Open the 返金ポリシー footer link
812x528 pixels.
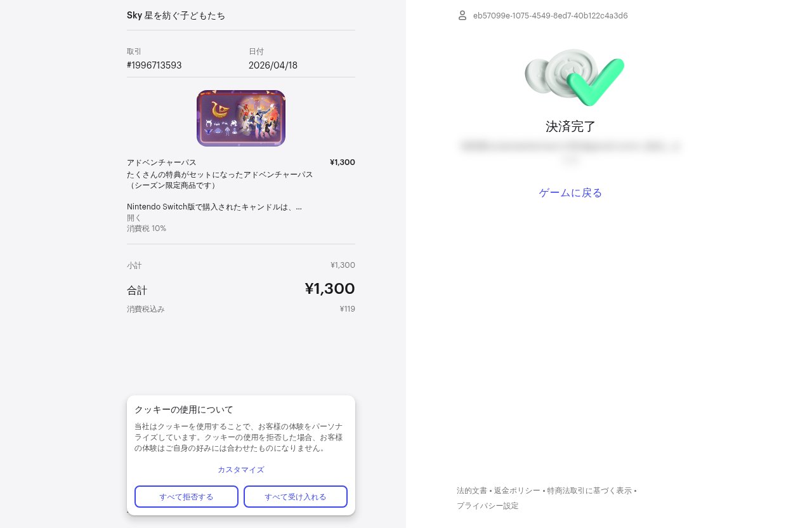[x=517, y=491]
